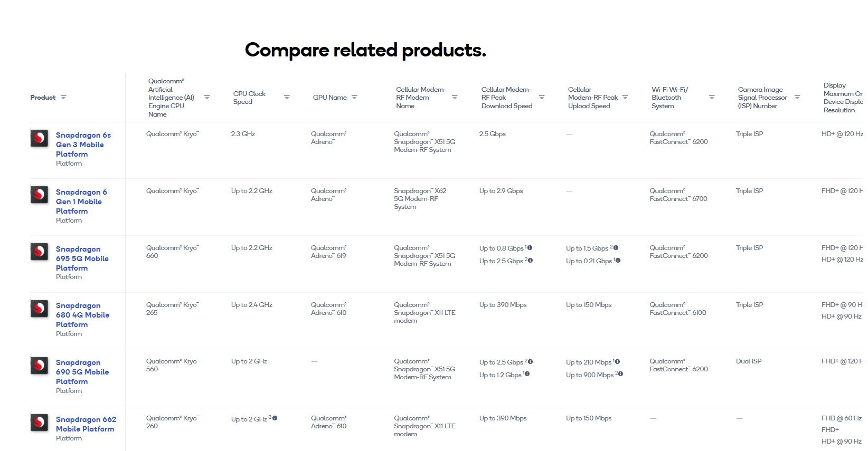This screenshot has height=451, width=868.
Task: Click the Snapdragon 695 5G logo thumbnail
Action: (x=39, y=252)
